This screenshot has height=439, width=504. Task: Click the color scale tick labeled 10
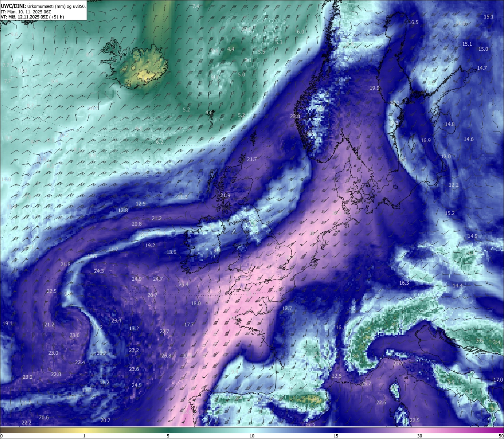252,436
